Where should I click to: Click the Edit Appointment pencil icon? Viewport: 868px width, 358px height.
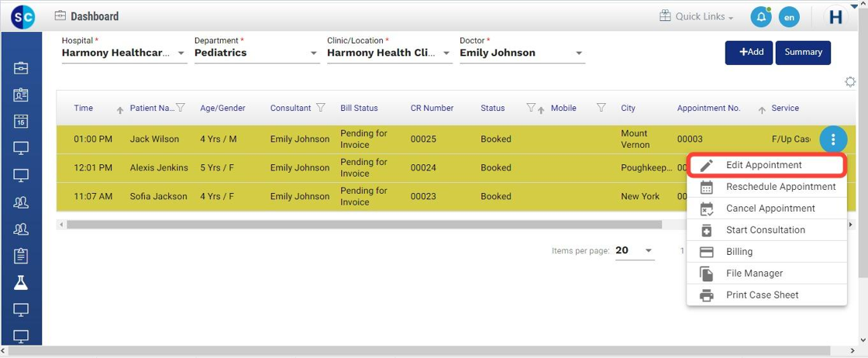coord(706,166)
